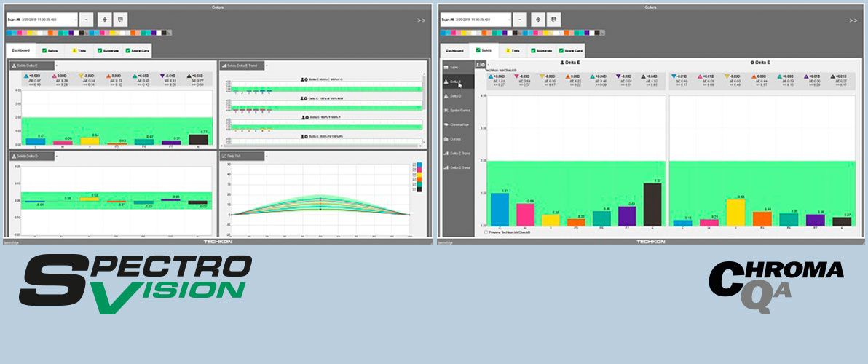Open Chroma/Hue view in the sidebar

(458, 125)
